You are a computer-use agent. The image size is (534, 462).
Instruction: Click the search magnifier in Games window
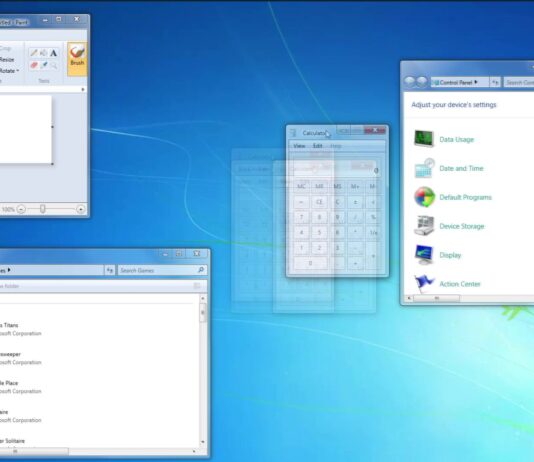201,270
